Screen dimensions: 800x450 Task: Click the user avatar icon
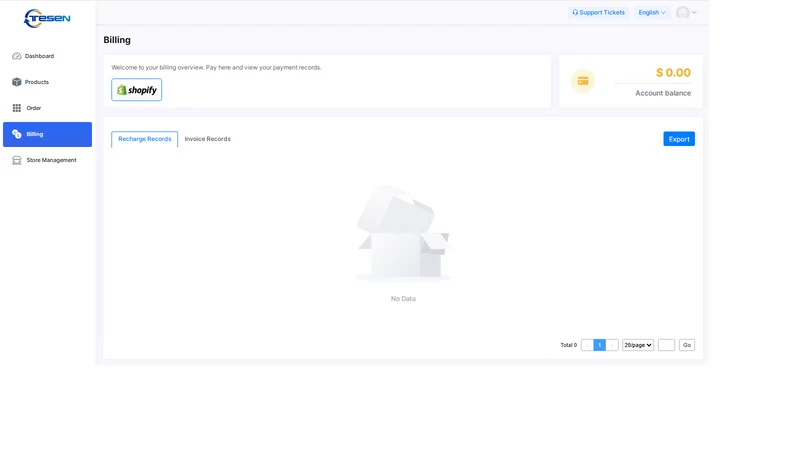[682, 12]
